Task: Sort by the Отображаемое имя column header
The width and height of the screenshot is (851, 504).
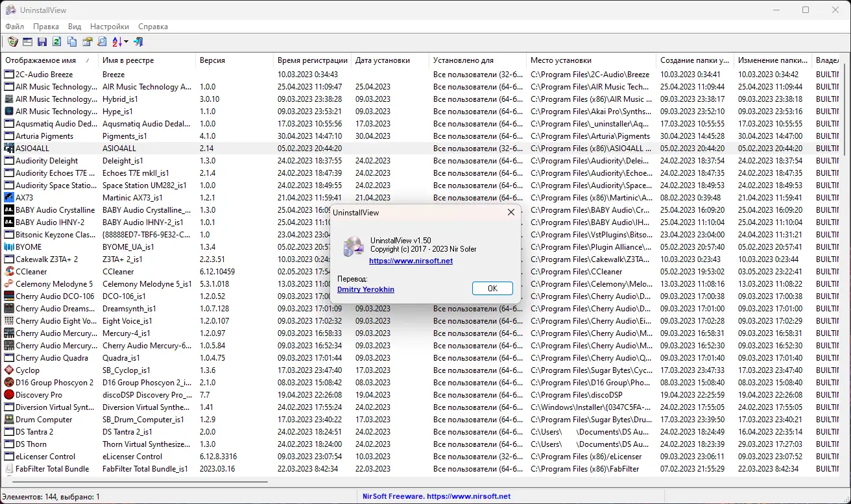Action: [x=49, y=60]
